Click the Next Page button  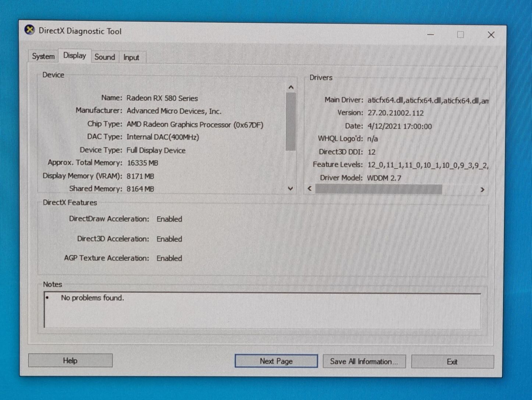click(x=276, y=361)
